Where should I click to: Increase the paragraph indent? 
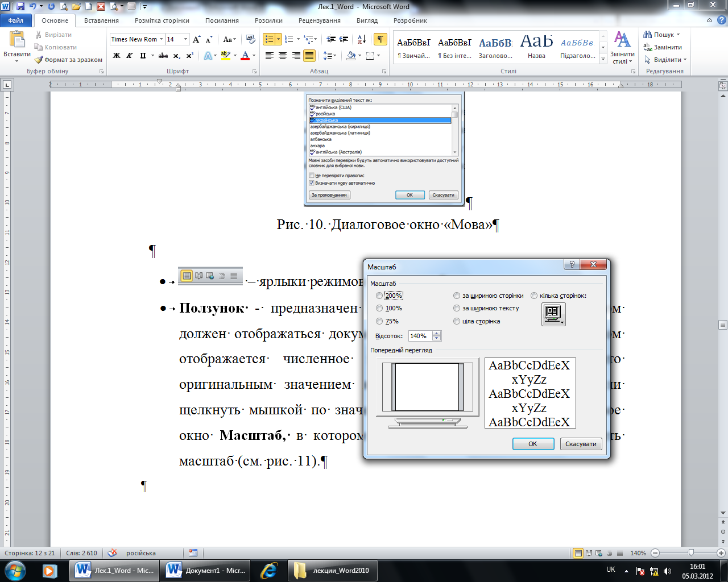tap(344, 39)
